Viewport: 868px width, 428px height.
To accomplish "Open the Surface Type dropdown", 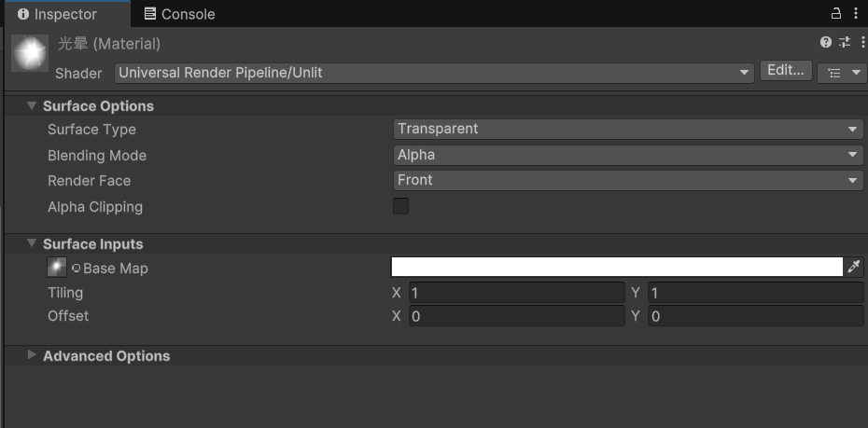I will (x=628, y=130).
